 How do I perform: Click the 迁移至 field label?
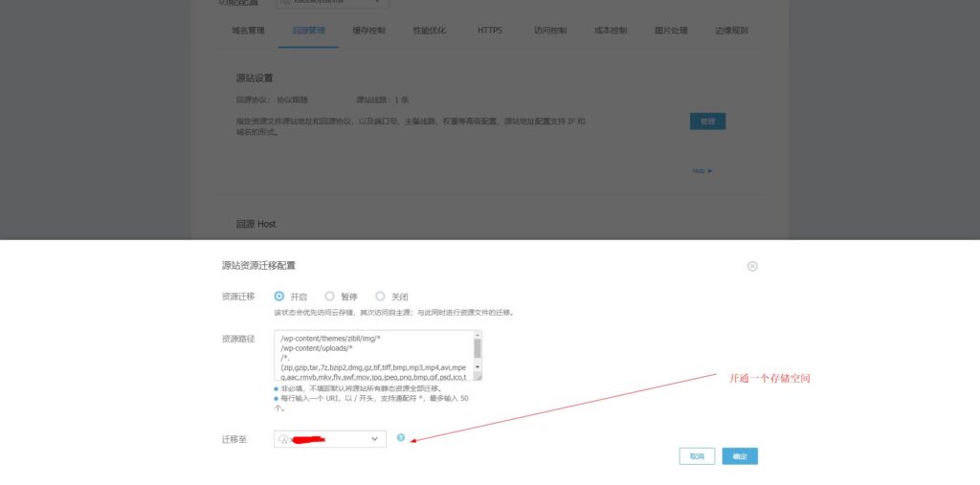click(234, 439)
